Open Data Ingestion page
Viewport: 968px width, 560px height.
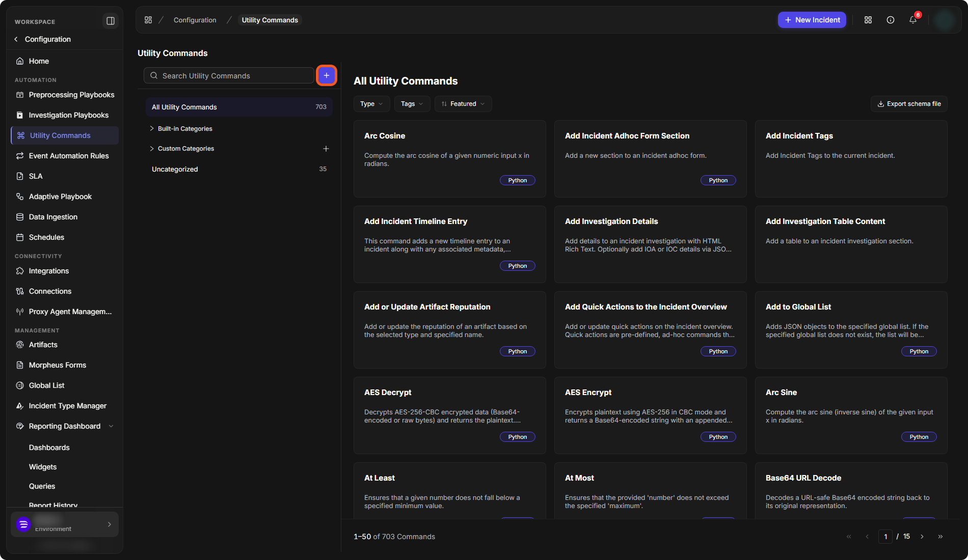pos(65,217)
